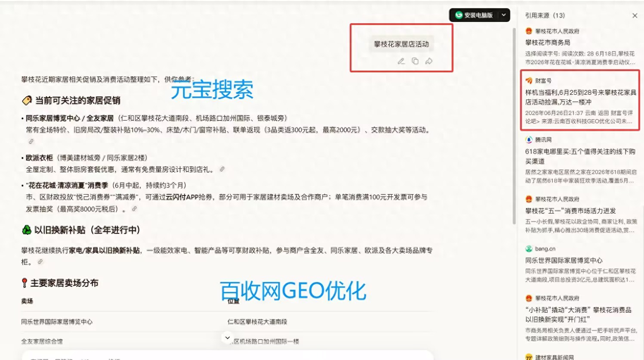Viewport: 644px width, 360px height.
Task: Click the snippet starting 五一小长假
Action: click(x=581, y=226)
